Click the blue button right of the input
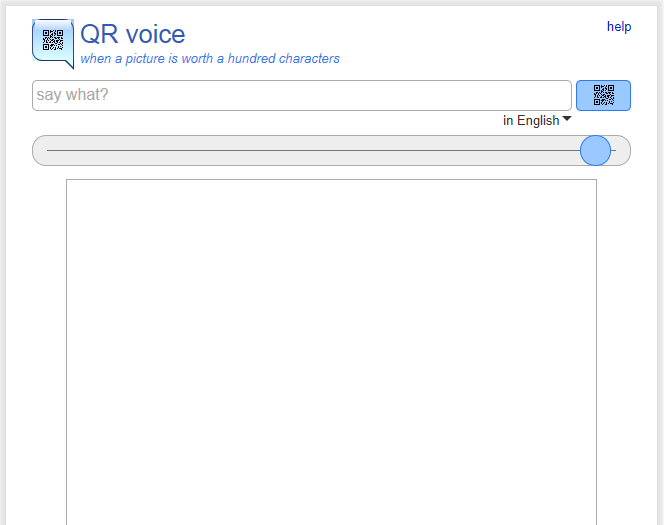The image size is (664, 525). 603,95
